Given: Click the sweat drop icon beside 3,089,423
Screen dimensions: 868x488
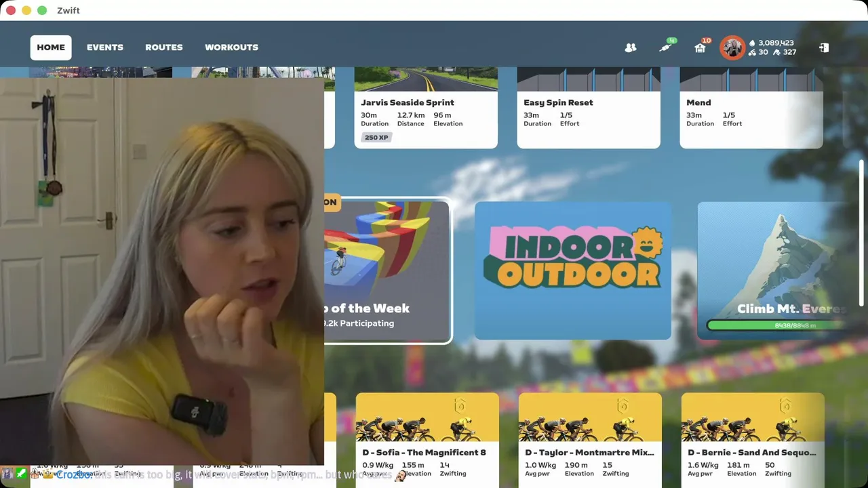Looking at the screenshot, I should 752,43.
